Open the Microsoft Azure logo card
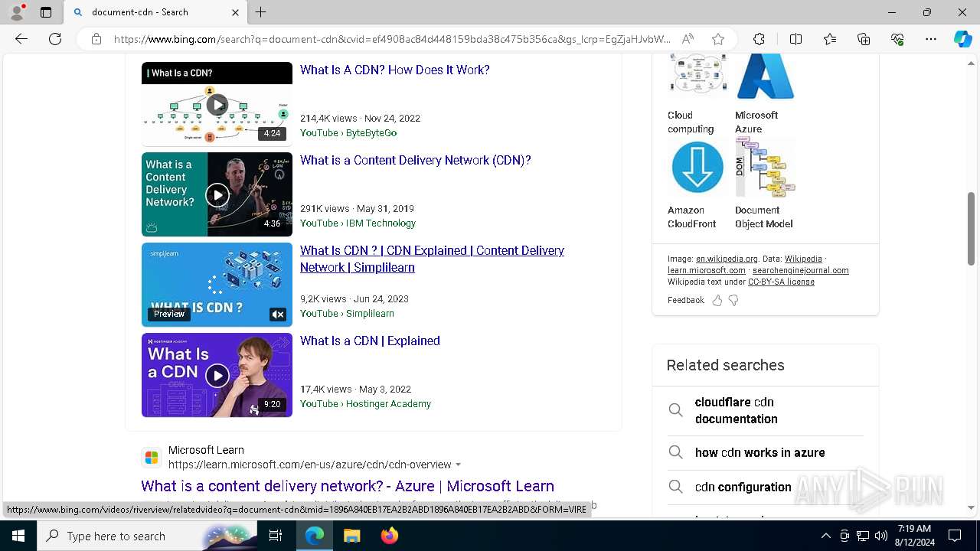The image size is (980, 551). [765, 77]
